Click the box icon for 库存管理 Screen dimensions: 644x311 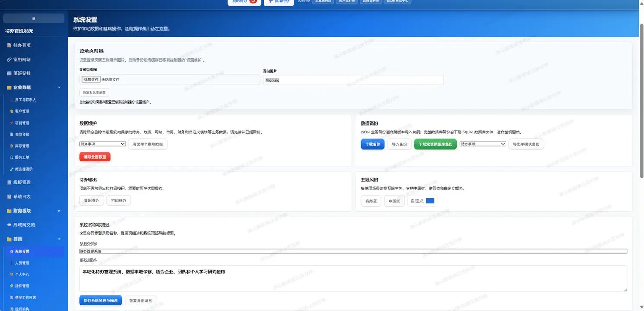point(11,146)
